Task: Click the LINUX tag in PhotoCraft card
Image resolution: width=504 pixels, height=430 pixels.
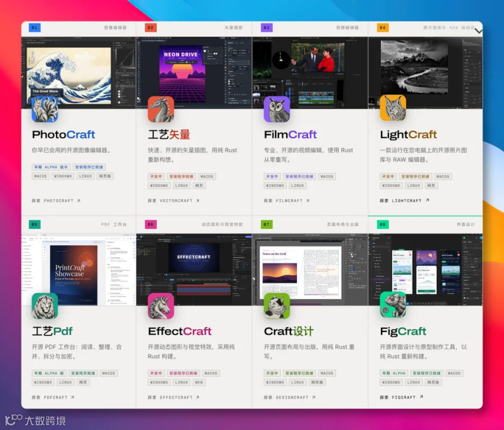Action: click(86, 176)
